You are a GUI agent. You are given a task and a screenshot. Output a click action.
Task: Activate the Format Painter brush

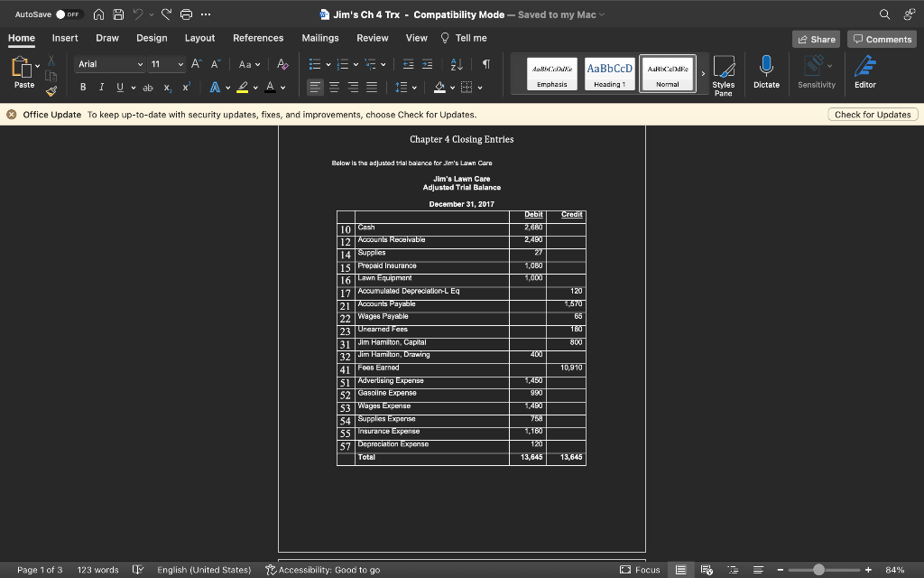click(x=51, y=91)
